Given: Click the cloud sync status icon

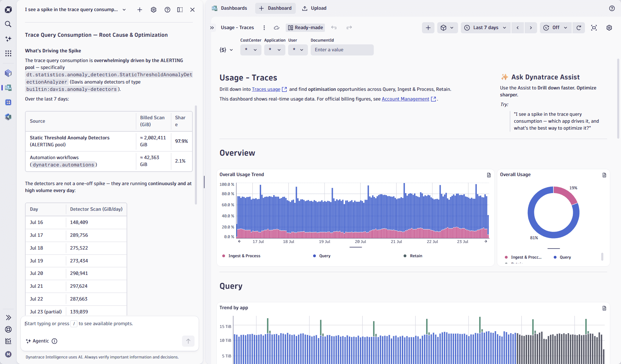Looking at the screenshot, I should tap(277, 28).
